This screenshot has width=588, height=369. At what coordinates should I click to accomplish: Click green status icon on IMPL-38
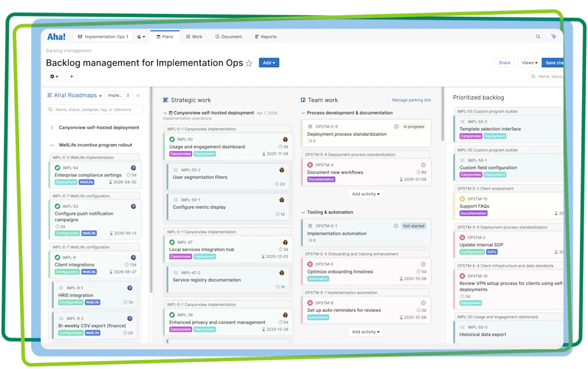(x=172, y=315)
